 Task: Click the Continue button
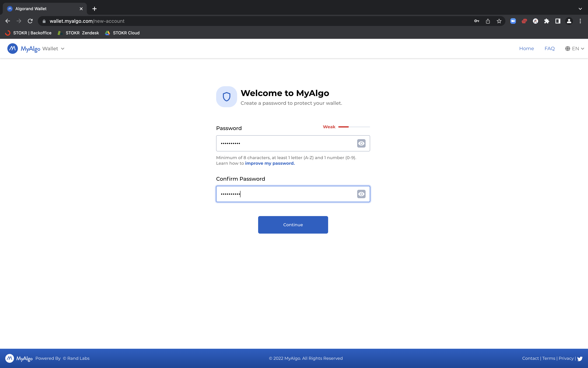(x=293, y=225)
